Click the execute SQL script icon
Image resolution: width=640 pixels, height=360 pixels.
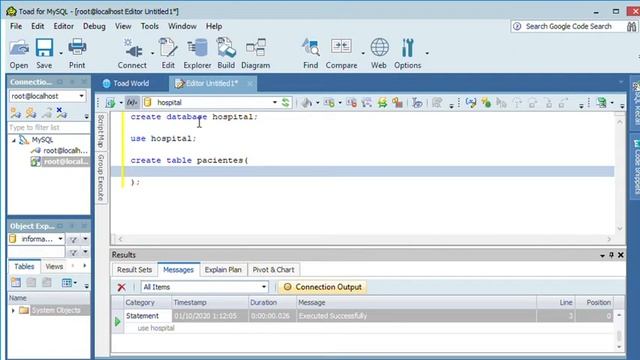(111, 103)
